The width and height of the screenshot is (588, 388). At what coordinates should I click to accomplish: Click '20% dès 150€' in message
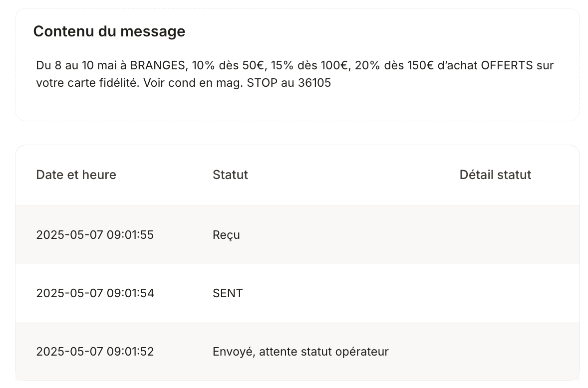point(394,65)
